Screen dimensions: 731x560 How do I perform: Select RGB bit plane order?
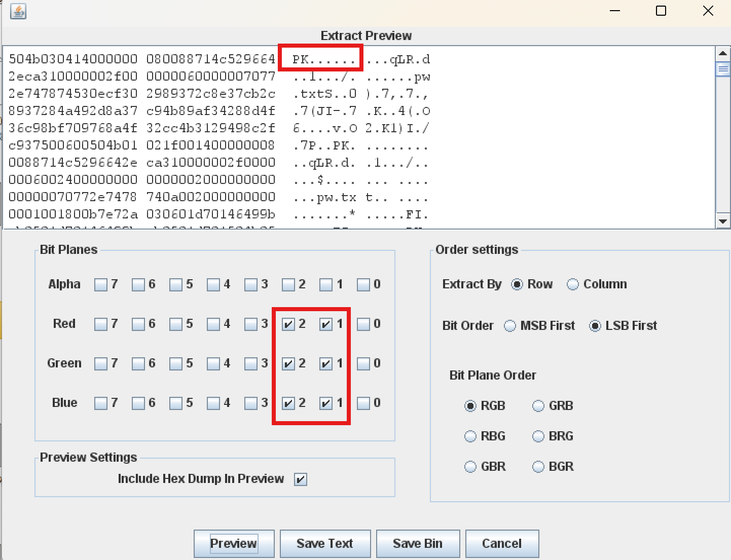470,406
